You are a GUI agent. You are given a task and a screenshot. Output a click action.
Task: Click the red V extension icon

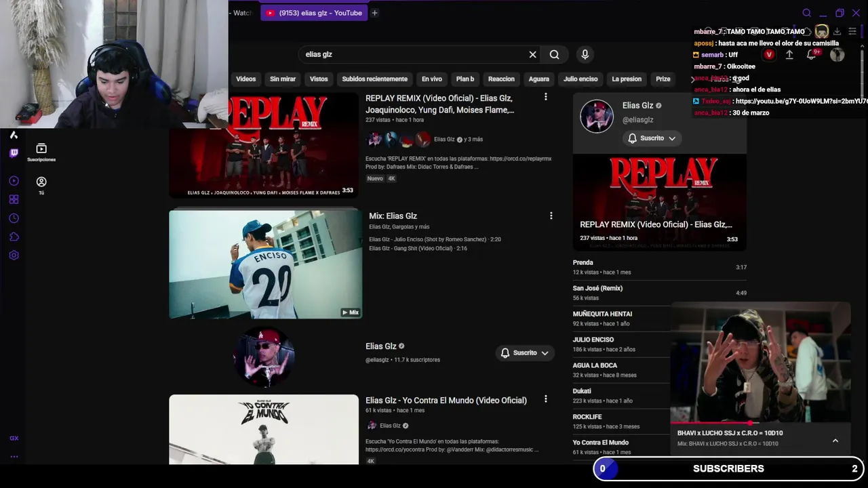click(768, 55)
